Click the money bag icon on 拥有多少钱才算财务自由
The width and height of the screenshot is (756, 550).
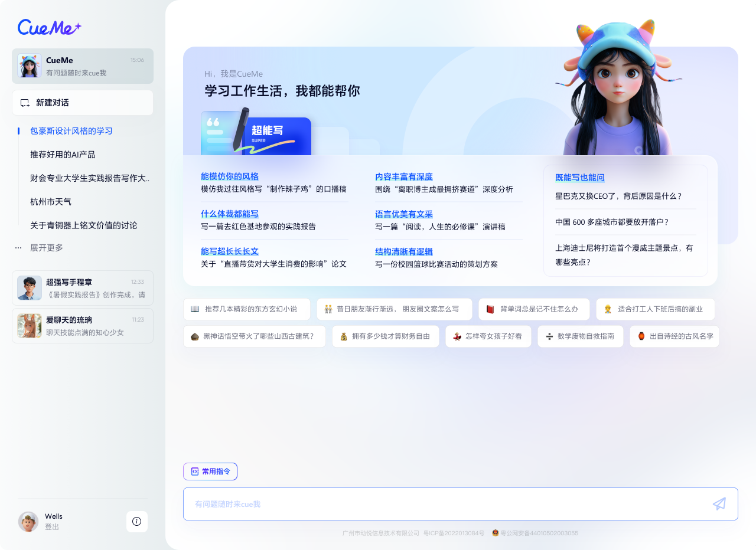(x=344, y=336)
